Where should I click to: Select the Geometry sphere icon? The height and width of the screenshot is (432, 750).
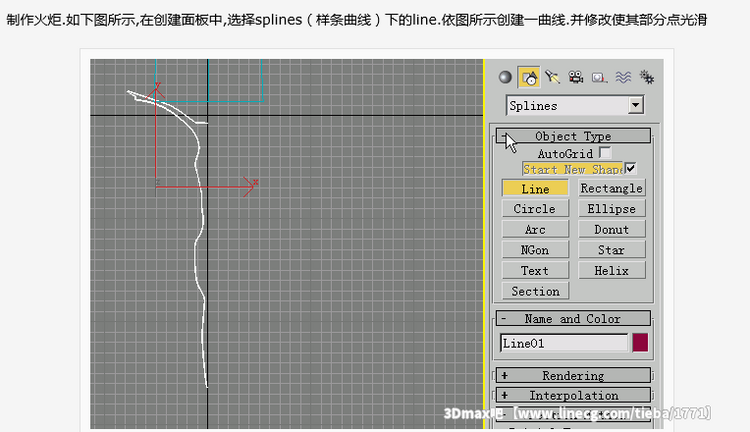point(505,77)
